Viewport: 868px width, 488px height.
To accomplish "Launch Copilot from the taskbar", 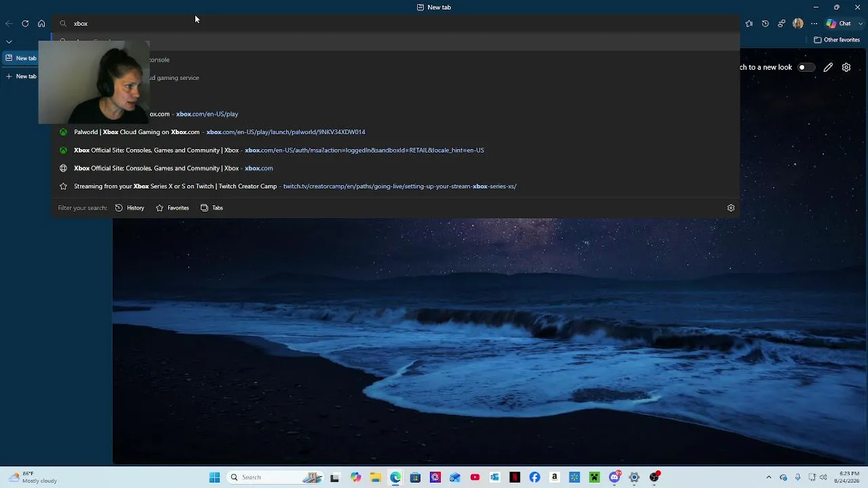I will 355,477.
